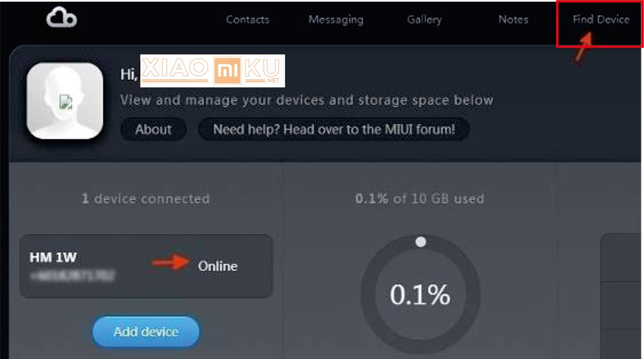Viewport: 644px width, 359px height.
Task: Open the Contacts tab
Action: tap(248, 19)
